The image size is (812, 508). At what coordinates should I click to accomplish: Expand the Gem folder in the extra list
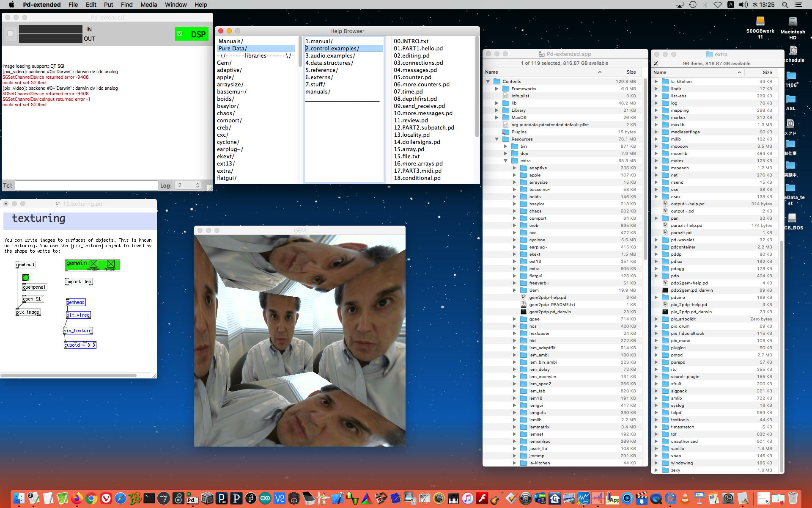[x=515, y=290]
